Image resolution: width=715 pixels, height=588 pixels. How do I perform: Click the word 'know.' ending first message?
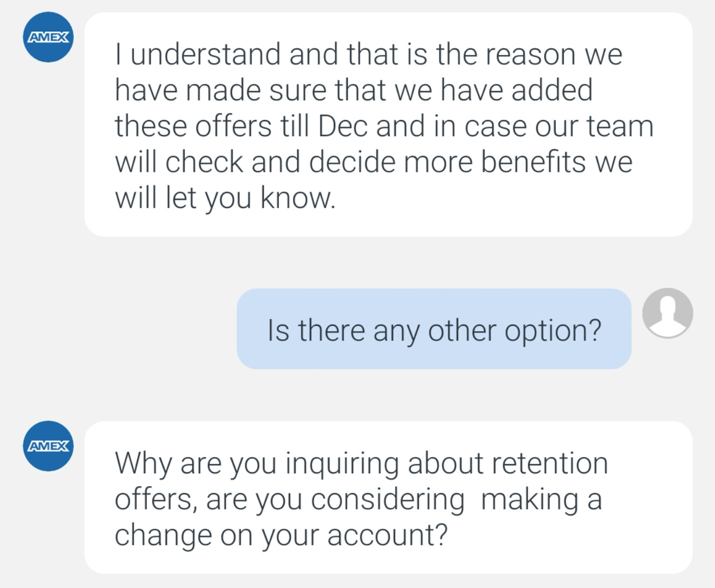(298, 198)
